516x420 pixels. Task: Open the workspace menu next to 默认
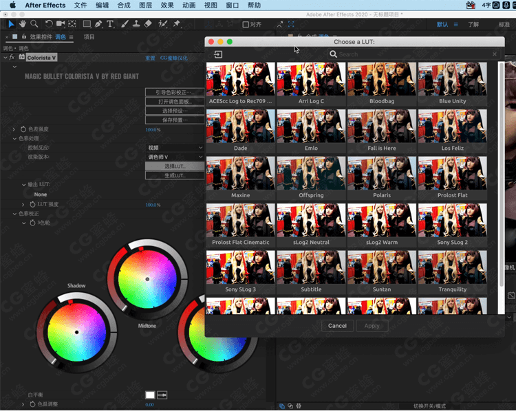455,24
